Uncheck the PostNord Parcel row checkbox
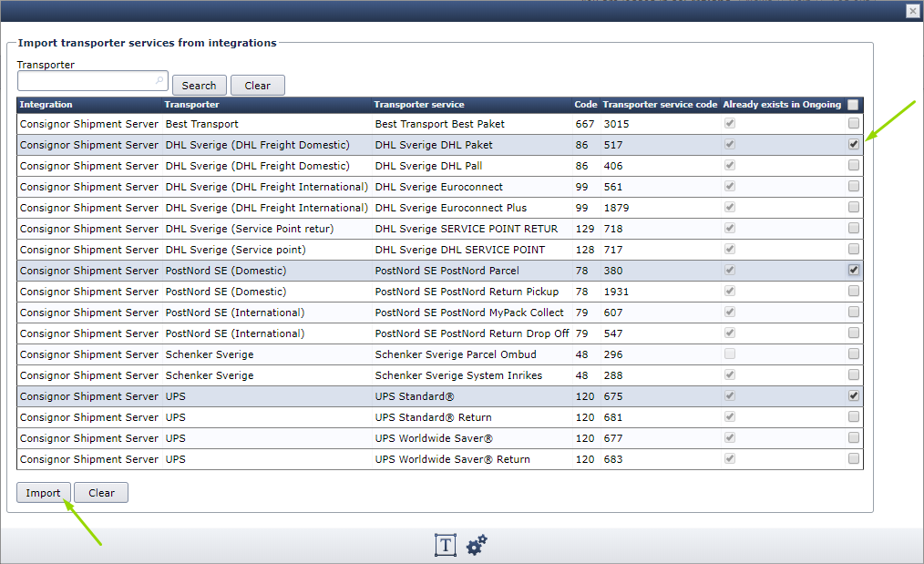This screenshot has width=924, height=564. coord(853,270)
